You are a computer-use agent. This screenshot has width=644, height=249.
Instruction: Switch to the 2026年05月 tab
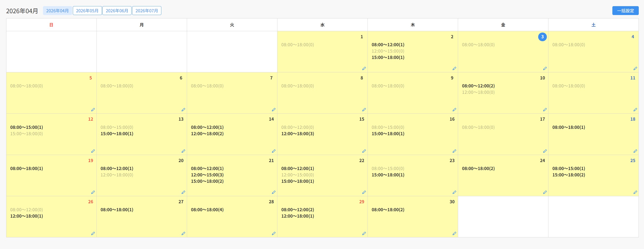tap(87, 11)
